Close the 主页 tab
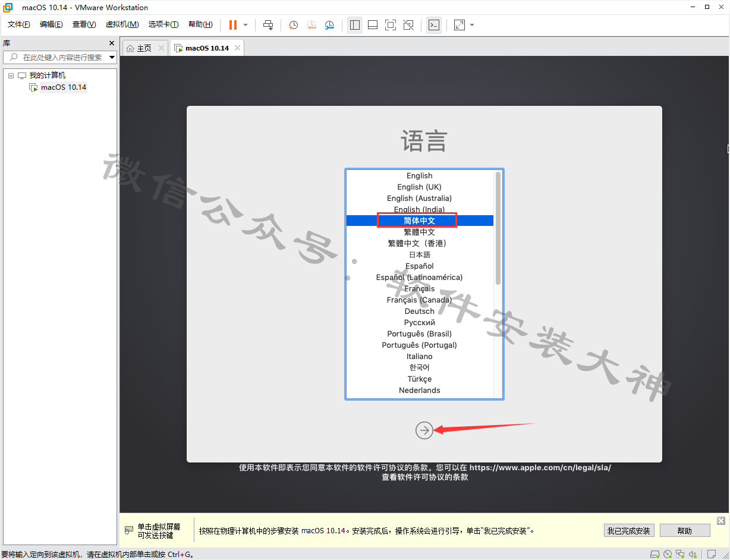 (x=161, y=48)
